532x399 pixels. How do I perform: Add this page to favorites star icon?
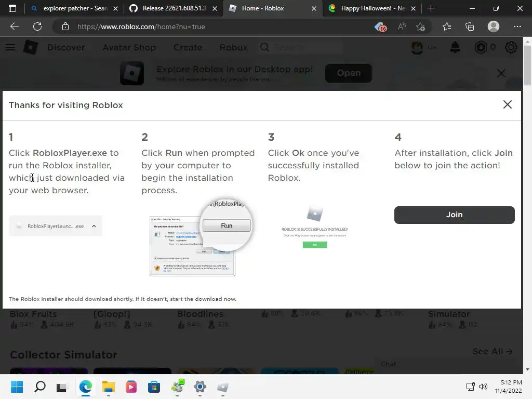(420, 26)
